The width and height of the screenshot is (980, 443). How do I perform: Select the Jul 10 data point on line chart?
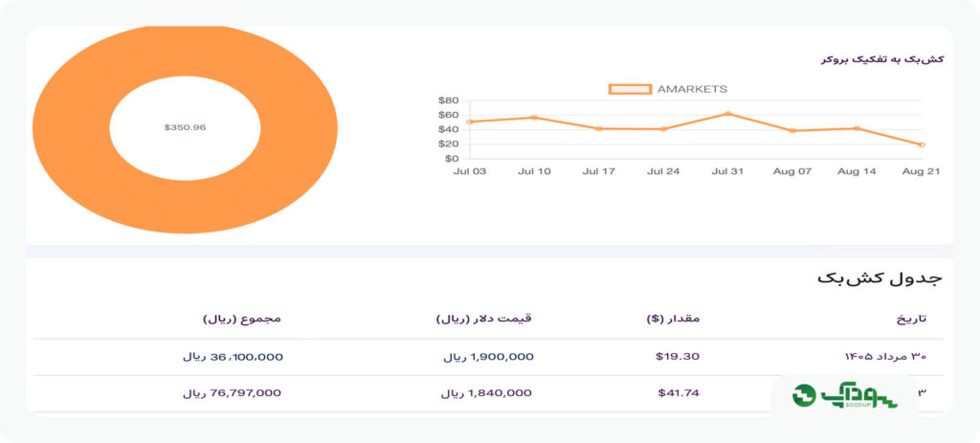(534, 118)
